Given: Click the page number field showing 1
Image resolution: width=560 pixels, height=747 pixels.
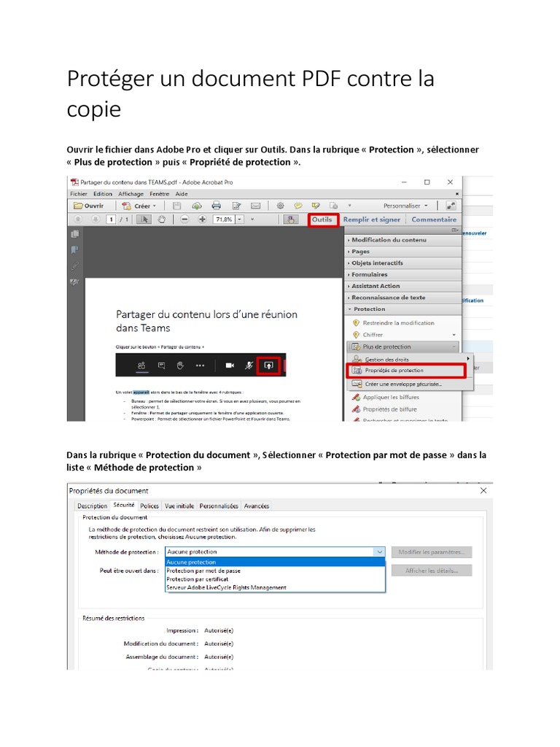Looking at the screenshot, I should [111, 219].
